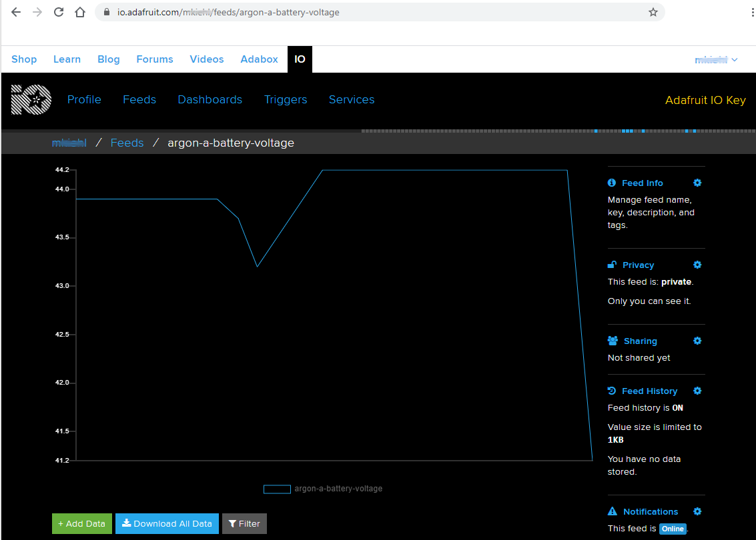Image resolution: width=756 pixels, height=540 pixels.
Task: Open the Videos menu item
Action: 207,59
